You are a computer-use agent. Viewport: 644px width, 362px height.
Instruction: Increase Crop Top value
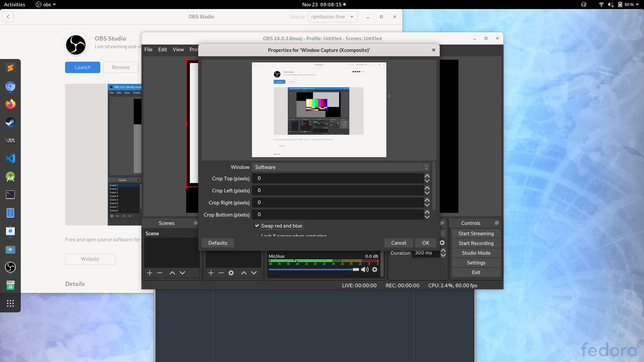pos(427,176)
